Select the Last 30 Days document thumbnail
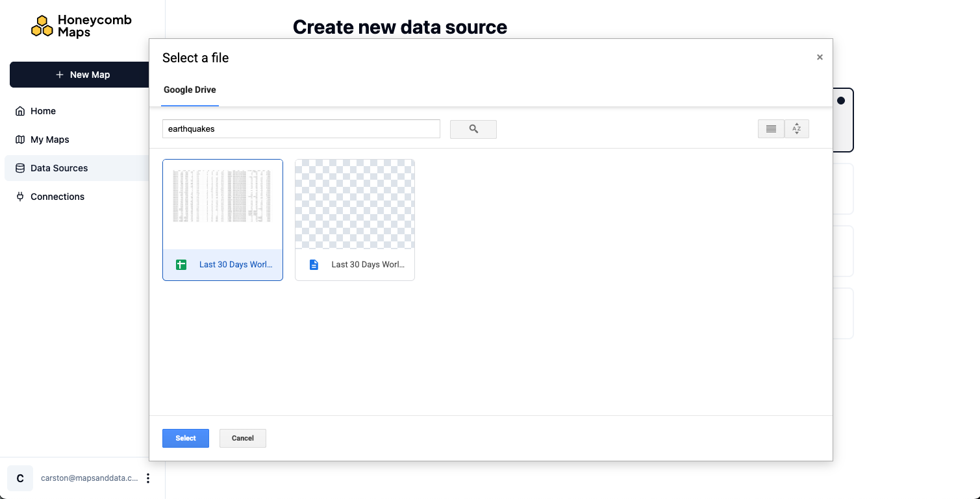This screenshot has height=499, width=980. point(355,203)
